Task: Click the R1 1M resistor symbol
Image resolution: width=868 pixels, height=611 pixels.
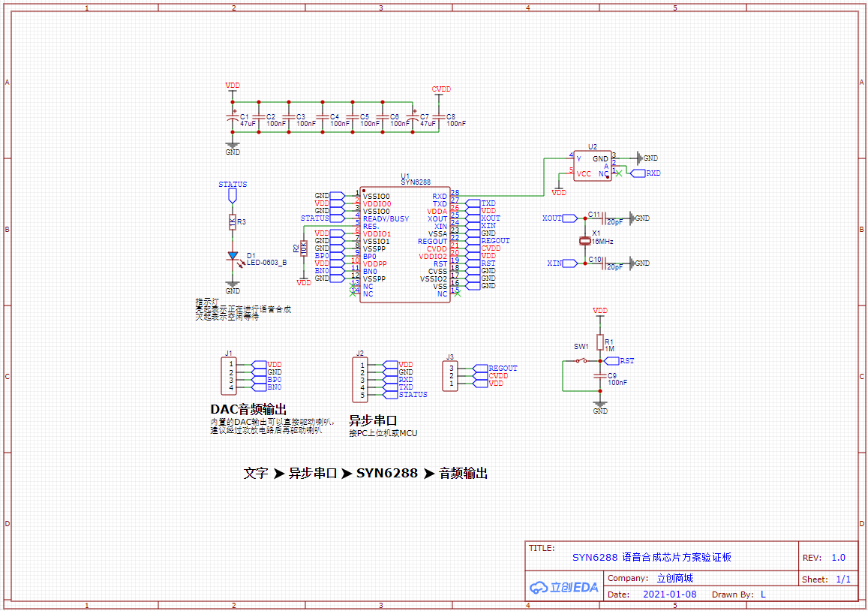Action: click(x=599, y=342)
